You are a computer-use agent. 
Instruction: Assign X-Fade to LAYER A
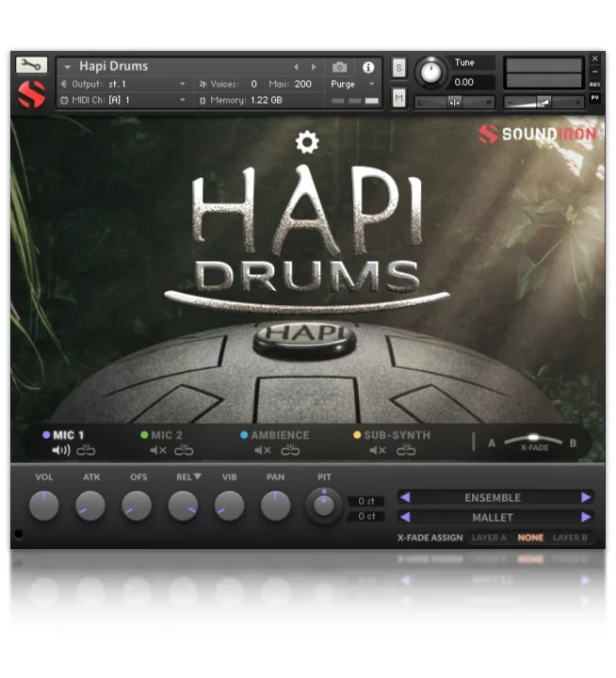489,538
